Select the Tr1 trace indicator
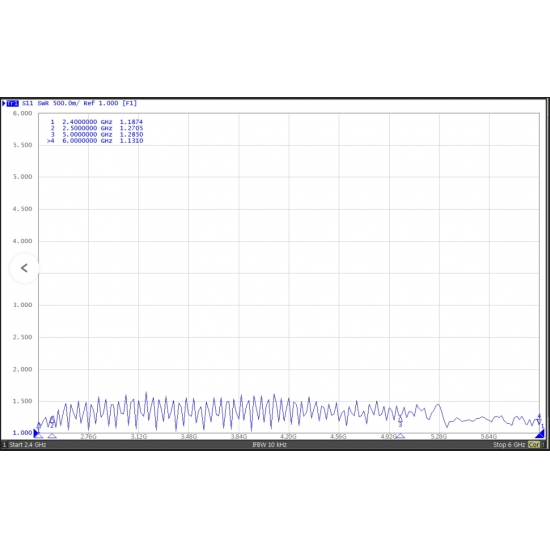This screenshot has width=550, height=550. pos(12,103)
